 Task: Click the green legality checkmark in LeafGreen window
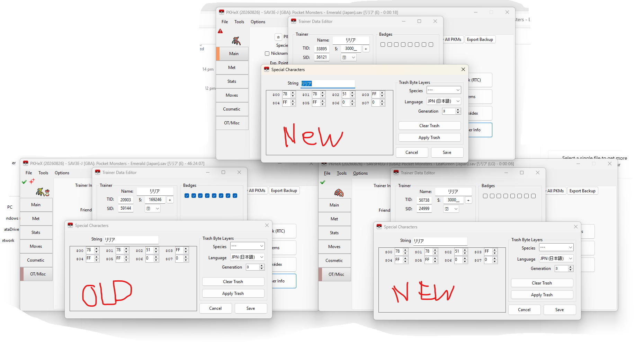(323, 182)
